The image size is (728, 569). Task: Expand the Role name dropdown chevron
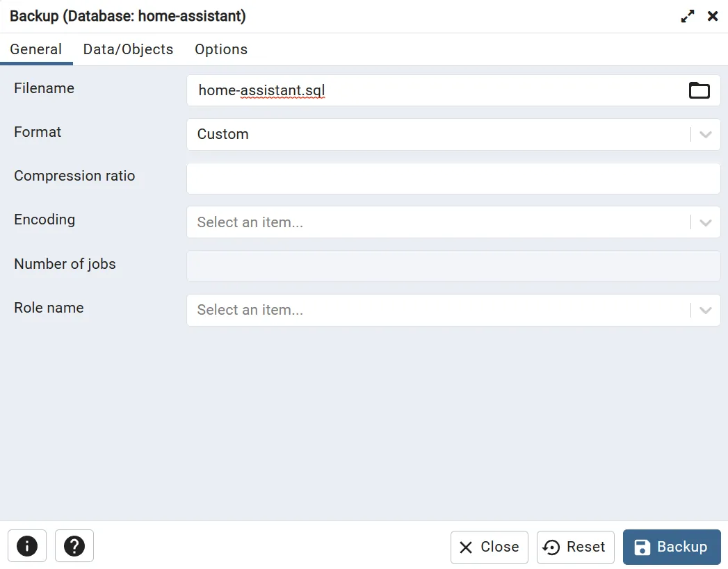[706, 310]
